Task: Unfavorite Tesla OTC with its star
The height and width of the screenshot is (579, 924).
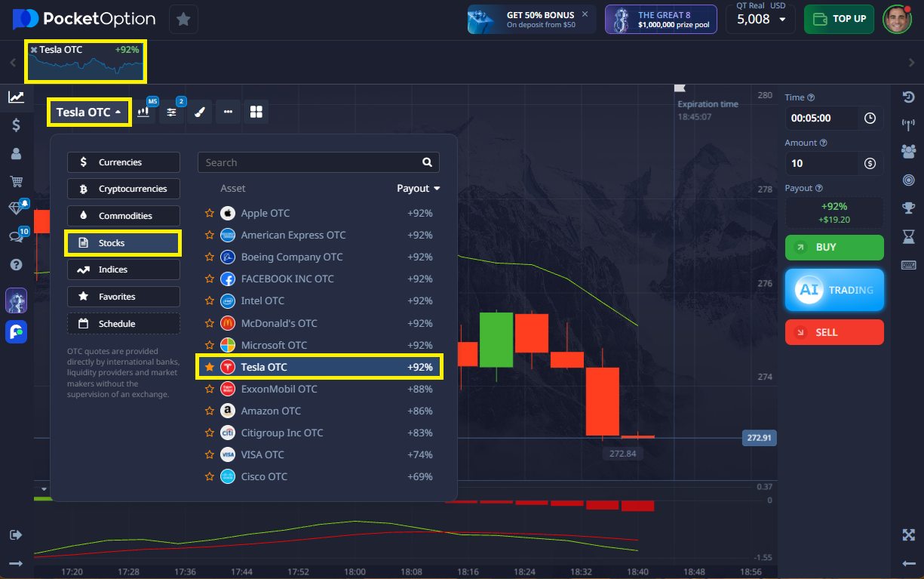Action: 210,368
